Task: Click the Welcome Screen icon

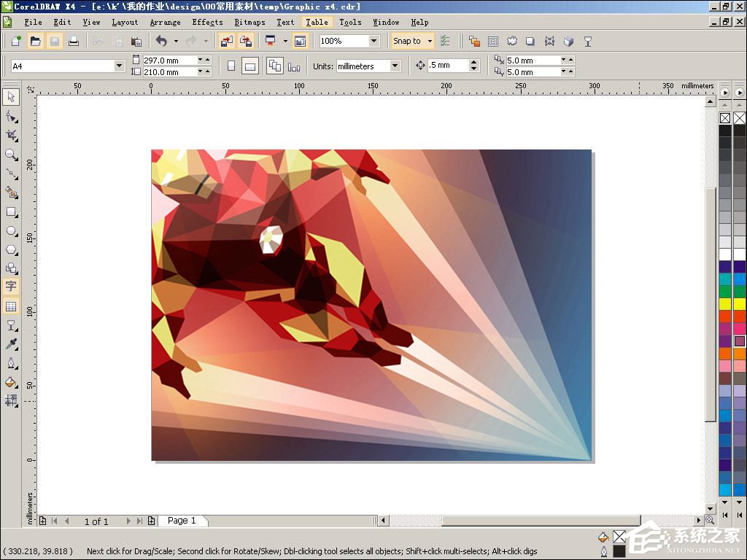Action: 300,42
